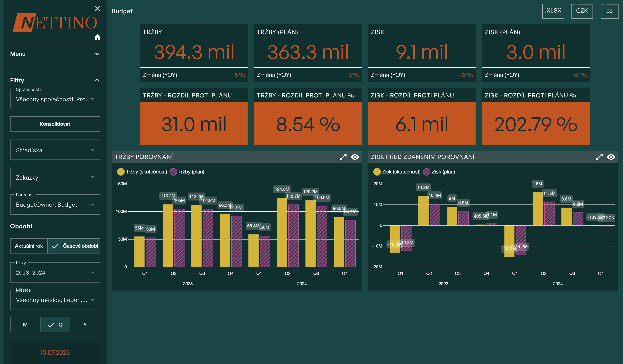Click the 16M label in Zisk chart
This screenshot has height=364, width=623.
(538, 184)
